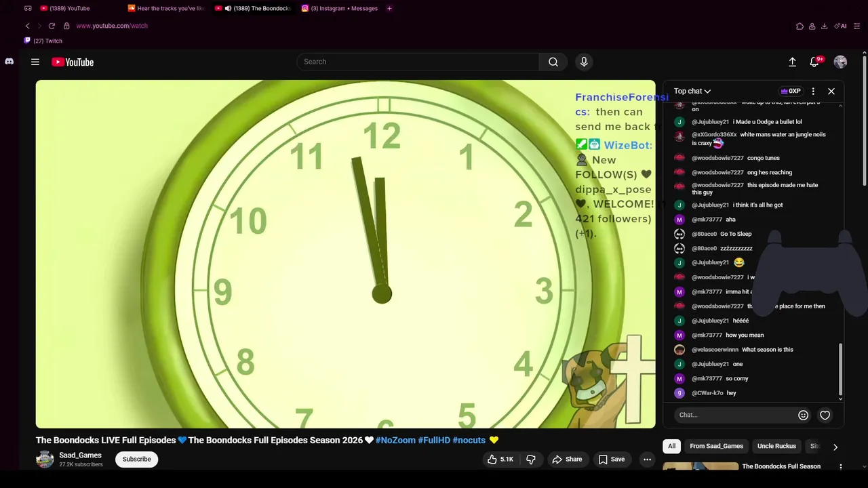Open the YouTube guide hamburger menu
Image resolution: width=868 pixels, height=488 pixels.
35,62
